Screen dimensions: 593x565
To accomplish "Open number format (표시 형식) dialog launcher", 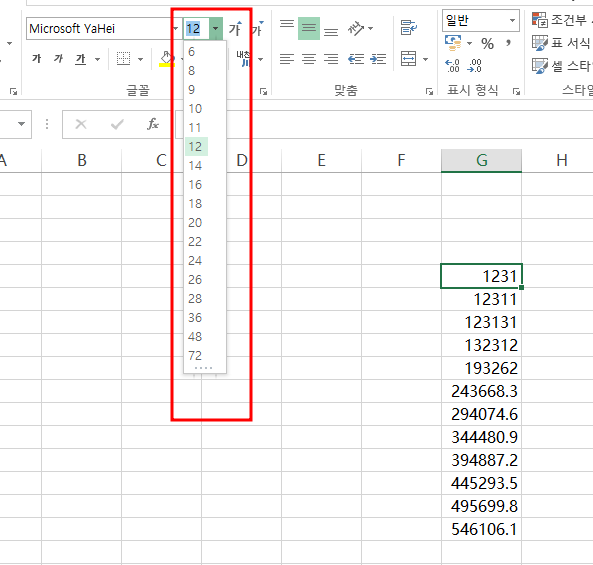I will pos(516,92).
